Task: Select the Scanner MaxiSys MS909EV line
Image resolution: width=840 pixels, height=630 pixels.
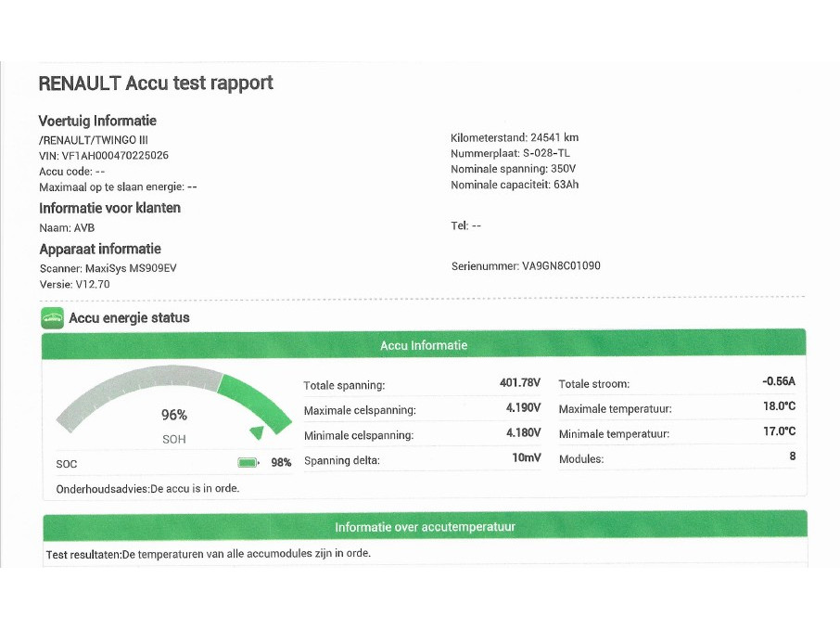Action: [108, 268]
